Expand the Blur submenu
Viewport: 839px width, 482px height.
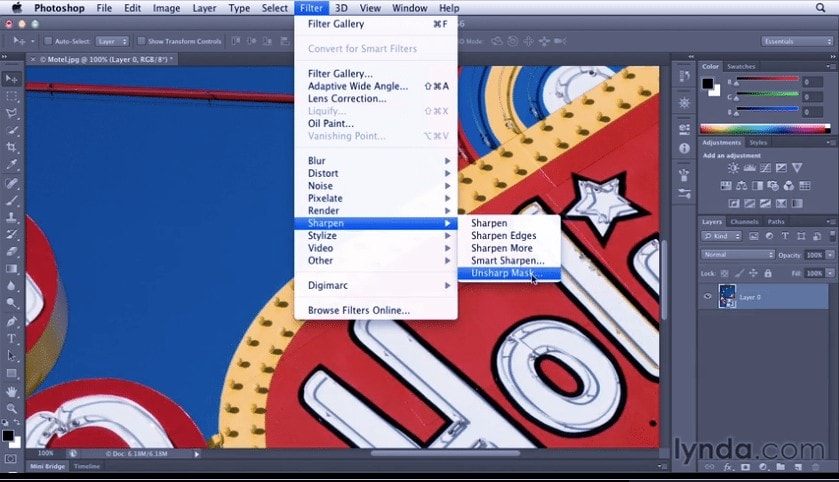coord(376,161)
